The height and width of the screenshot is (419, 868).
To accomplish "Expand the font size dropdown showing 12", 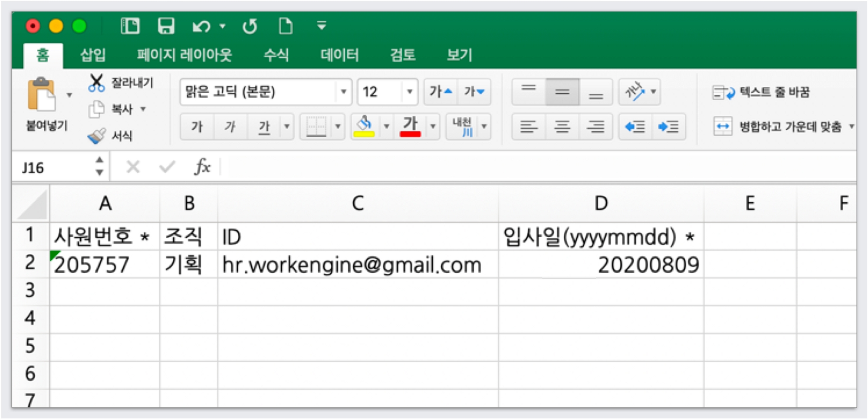I will (x=409, y=92).
